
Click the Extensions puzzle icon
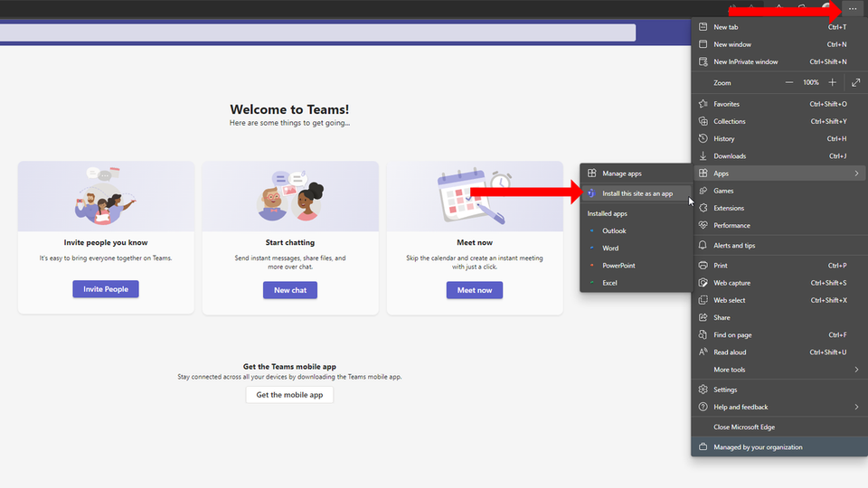point(703,208)
